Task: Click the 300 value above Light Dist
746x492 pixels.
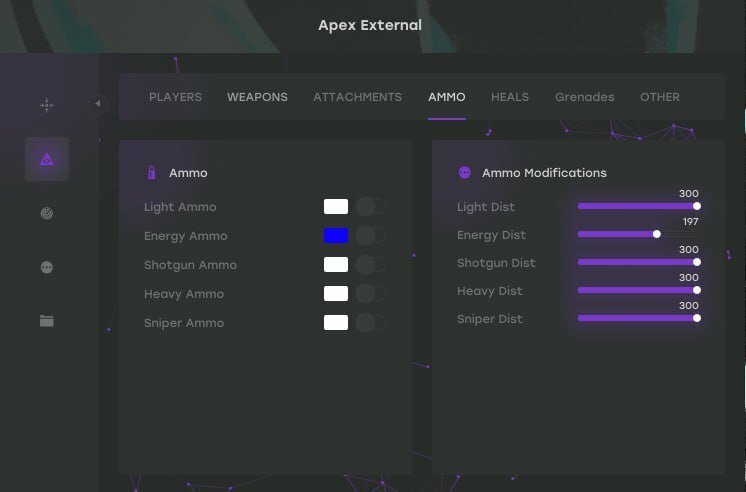Action: (688, 194)
